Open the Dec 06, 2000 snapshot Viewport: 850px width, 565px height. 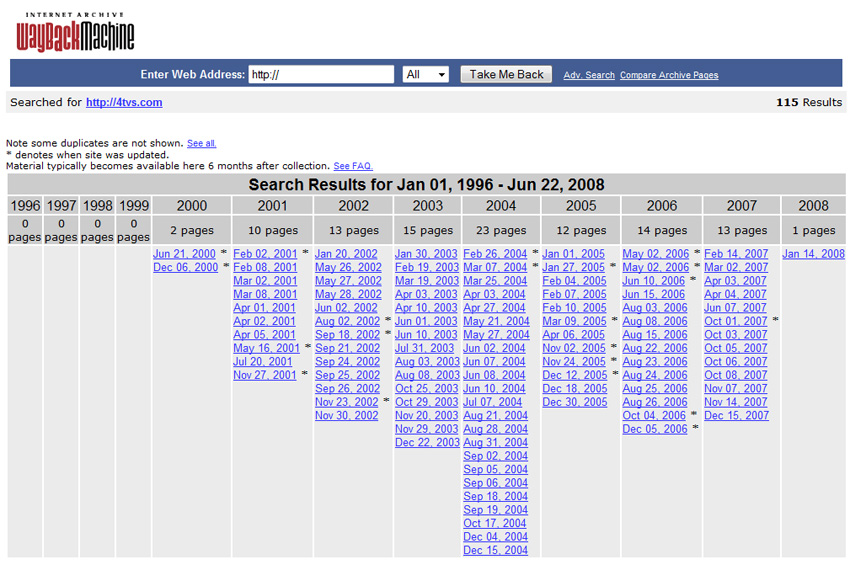185,267
